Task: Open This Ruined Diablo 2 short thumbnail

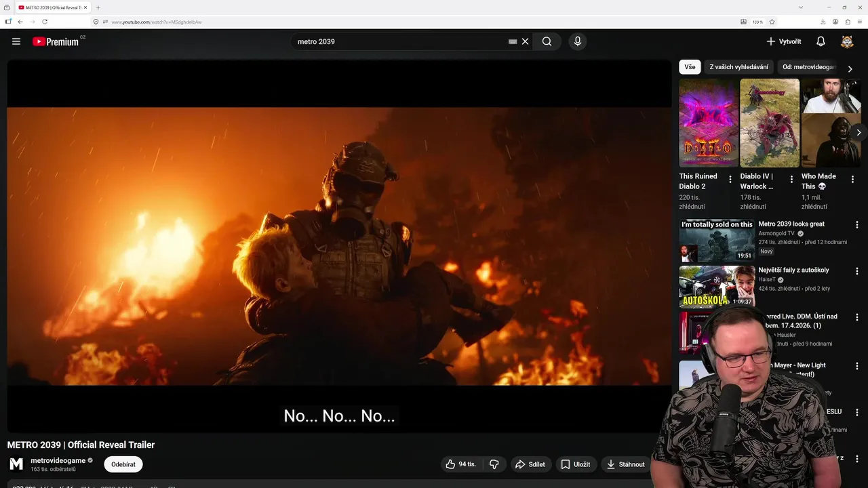Action: [x=709, y=123]
